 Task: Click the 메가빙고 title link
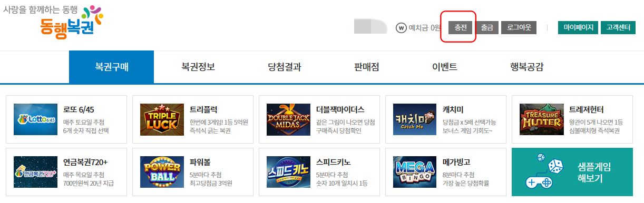coord(456,162)
